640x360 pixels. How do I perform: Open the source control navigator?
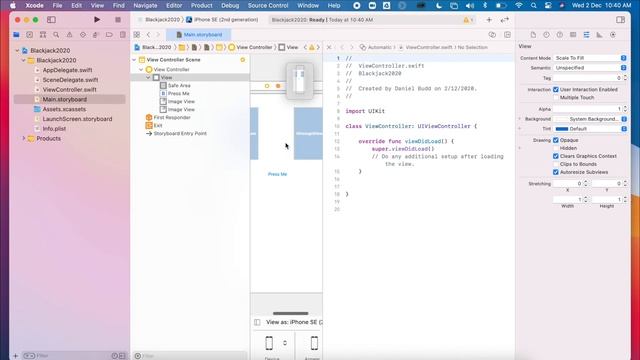(29, 35)
